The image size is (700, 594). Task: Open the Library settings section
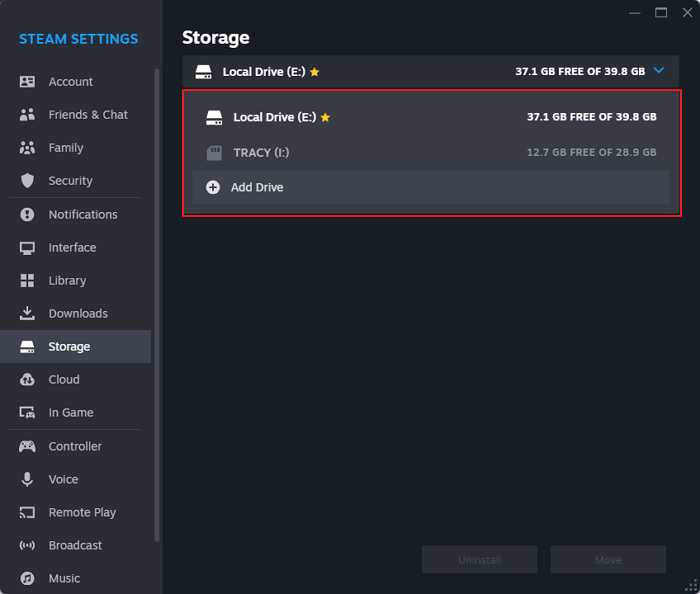(75, 281)
